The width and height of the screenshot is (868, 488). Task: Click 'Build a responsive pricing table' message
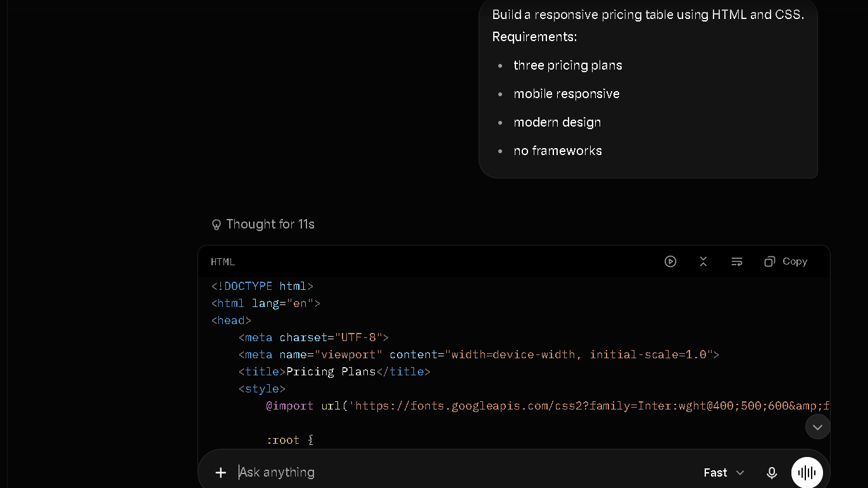648,15
